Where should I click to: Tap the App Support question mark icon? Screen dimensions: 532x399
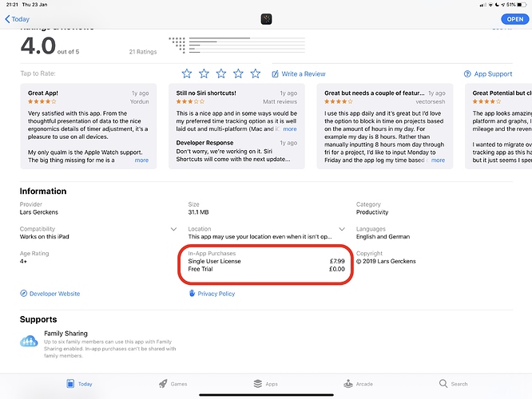[x=467, y=74]
